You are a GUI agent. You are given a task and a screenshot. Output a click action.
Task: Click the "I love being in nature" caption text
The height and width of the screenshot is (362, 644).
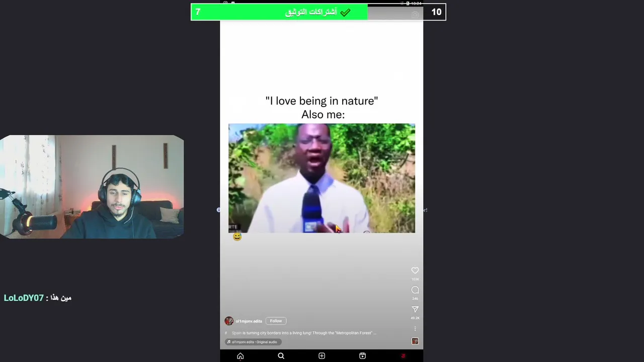coord(321,101)
